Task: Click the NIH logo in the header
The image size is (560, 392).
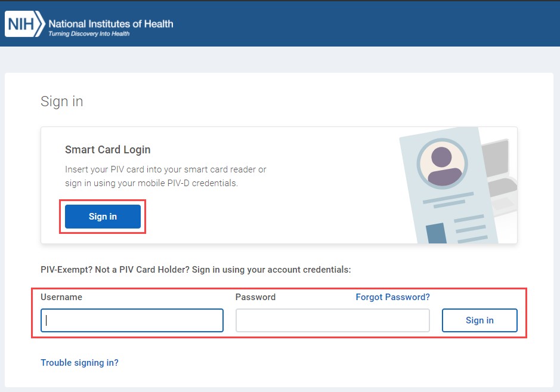Action: (24, 24)
